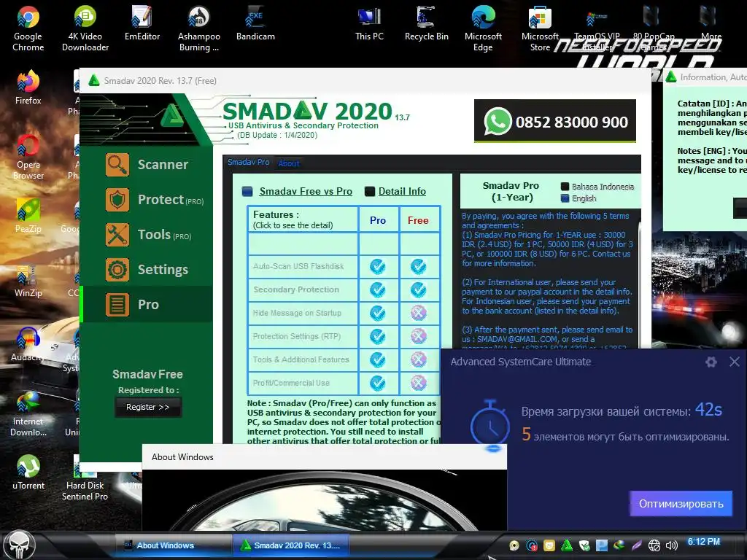
Task: Click the Smadav tray icon
Action: coord(566,545)
